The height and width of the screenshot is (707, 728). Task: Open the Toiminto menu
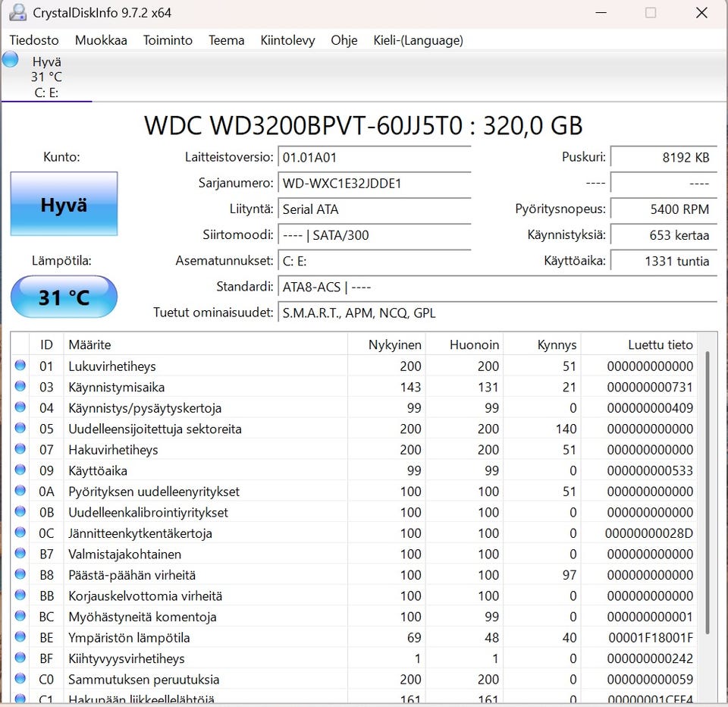click(168, 40)
